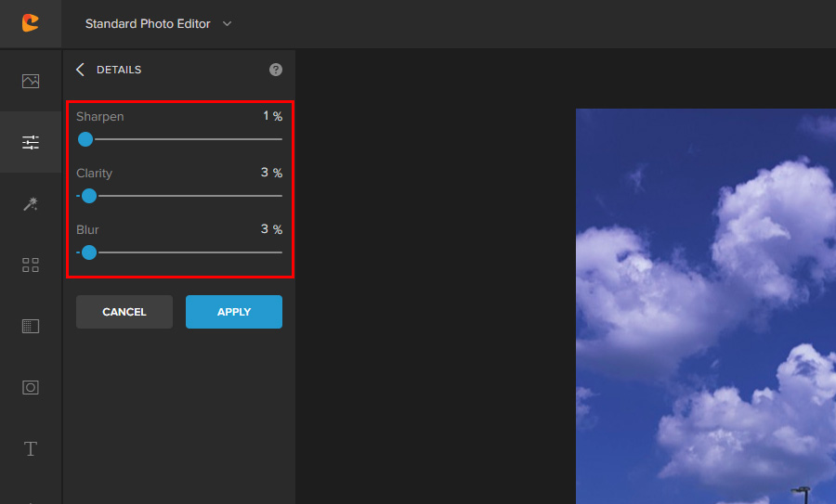
Task: Click the Clarity slider handle
Action: click(89, 196)
